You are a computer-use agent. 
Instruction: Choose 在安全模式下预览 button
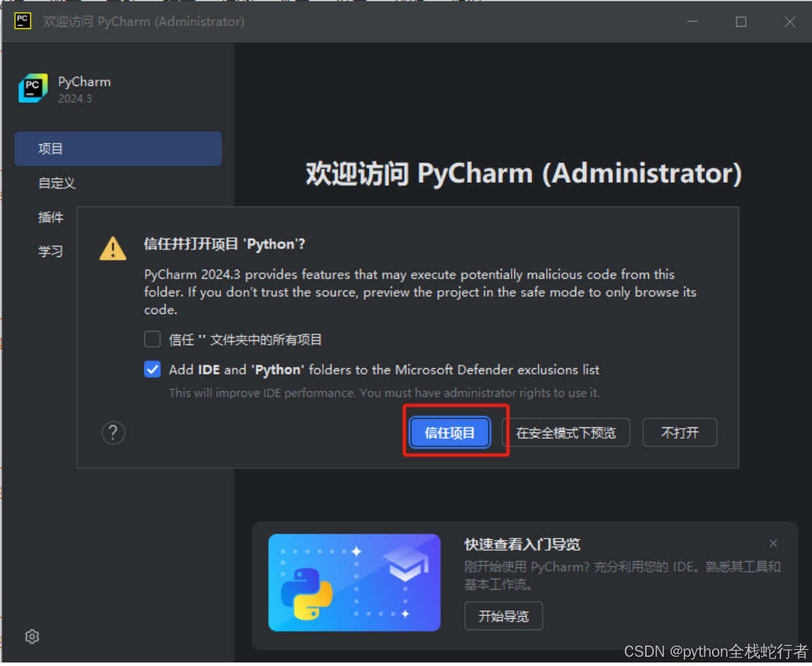[566, 432]
